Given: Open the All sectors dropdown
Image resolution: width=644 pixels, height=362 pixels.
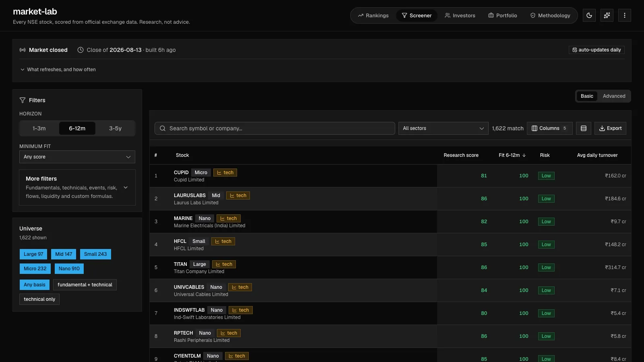Looking at the screenshot, I should pos(443,128).
